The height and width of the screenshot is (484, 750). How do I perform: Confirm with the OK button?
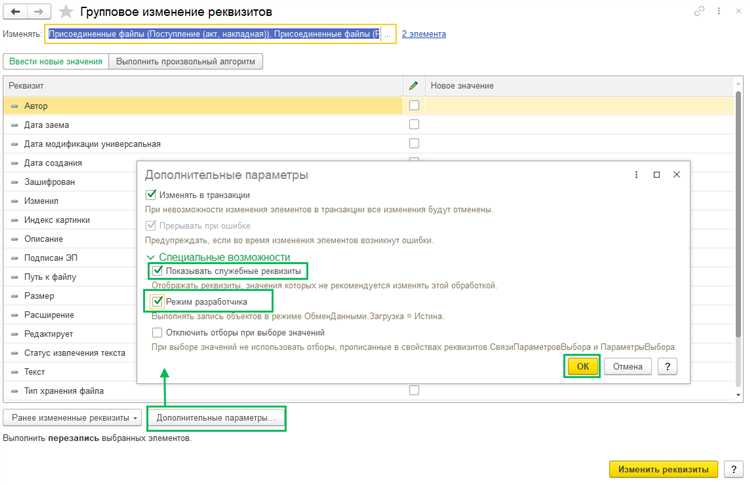(x=583, y=367)
